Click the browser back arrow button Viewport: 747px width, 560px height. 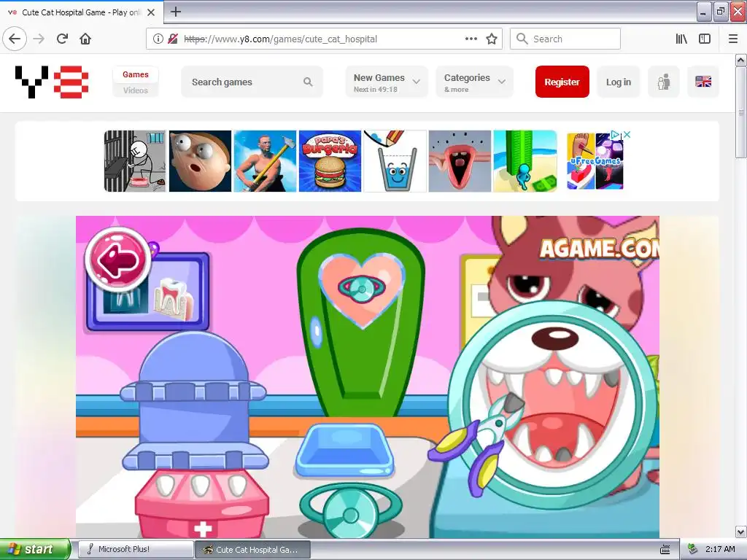point(15,39)
